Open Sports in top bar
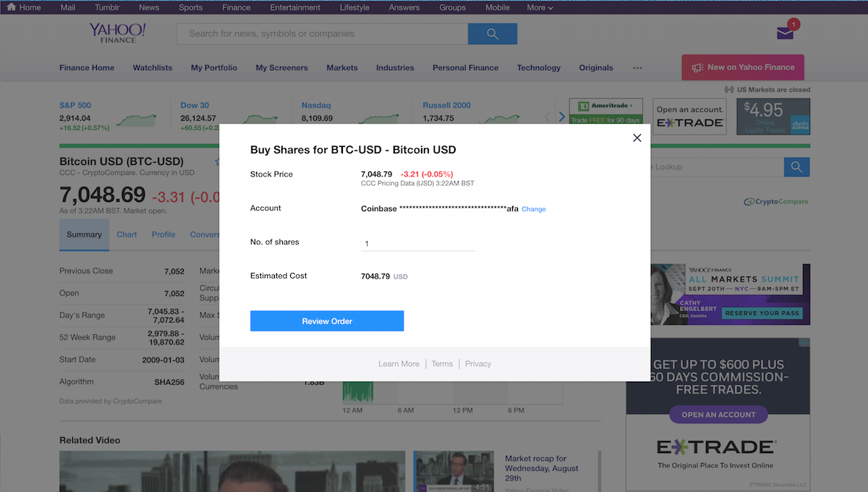 (x=191, y=7)
